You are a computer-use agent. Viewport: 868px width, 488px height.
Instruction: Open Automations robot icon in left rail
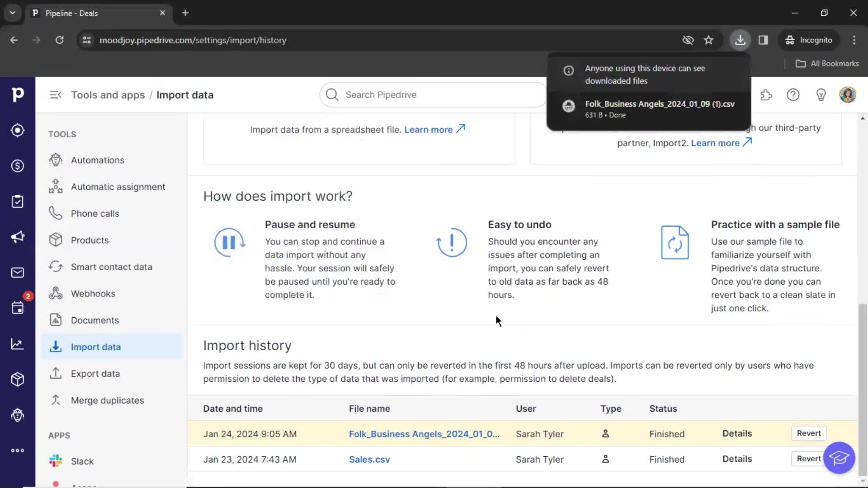tap(18, 415)
